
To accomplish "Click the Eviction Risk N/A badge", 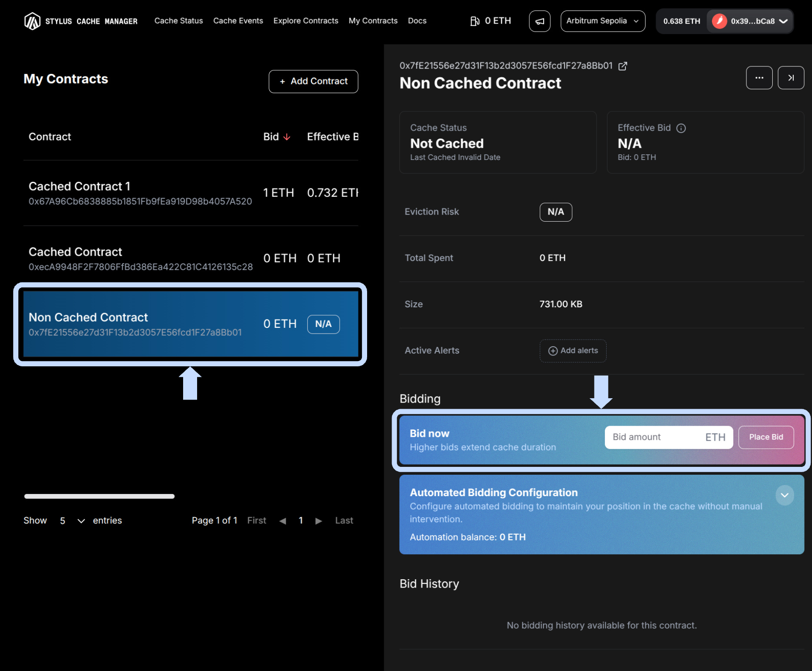I will point(556,212).
